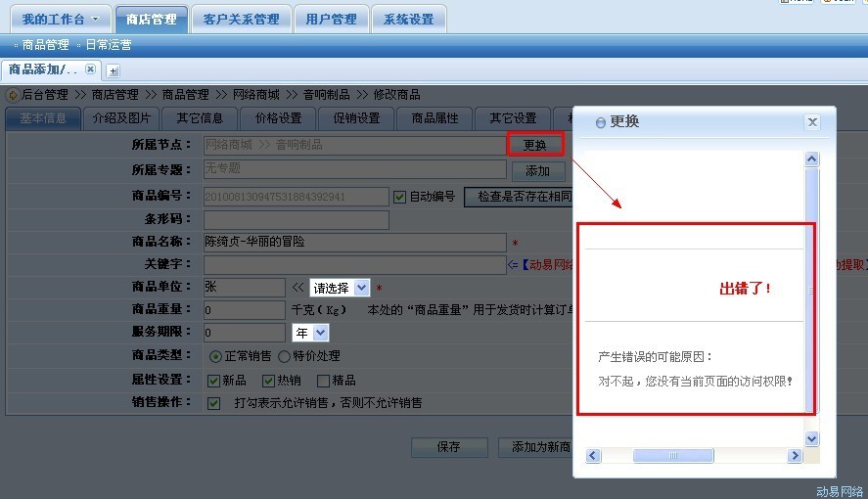Open the 年 service period dropdown
The height and width of the screenshot is (499, 868).
click(x=320, y=334)
